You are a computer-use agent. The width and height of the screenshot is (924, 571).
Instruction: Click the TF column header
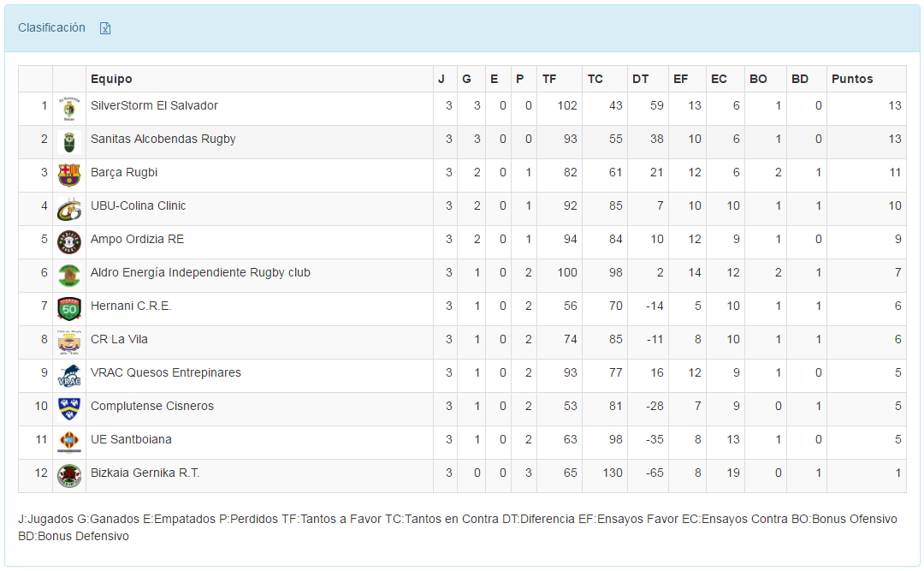point(549,79)
